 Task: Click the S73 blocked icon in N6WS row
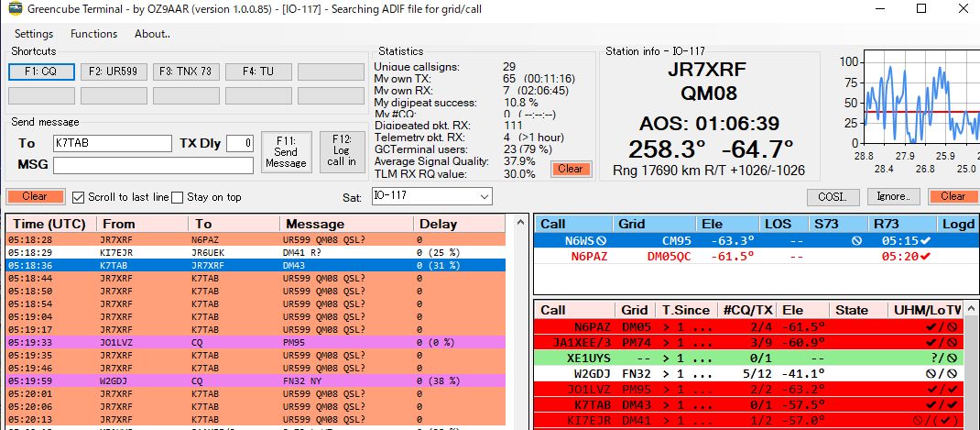pyautogui.click(x=857, y=240)
